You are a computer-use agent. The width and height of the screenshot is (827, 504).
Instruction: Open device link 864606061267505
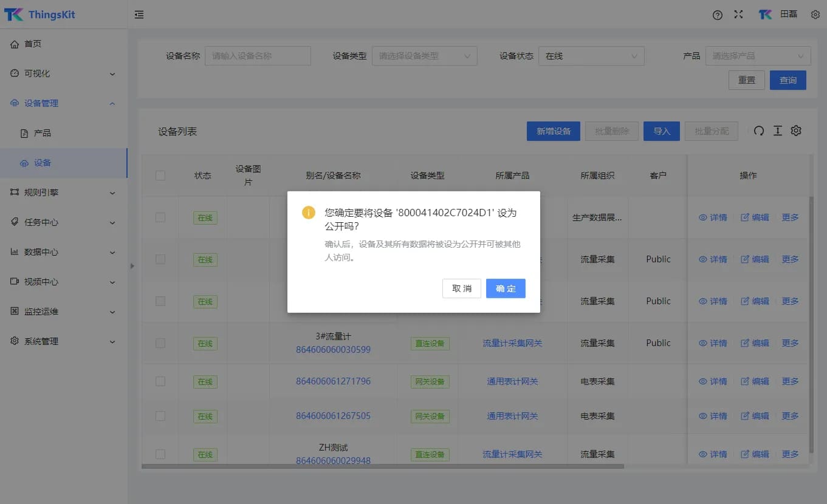[x=333, y=416]
